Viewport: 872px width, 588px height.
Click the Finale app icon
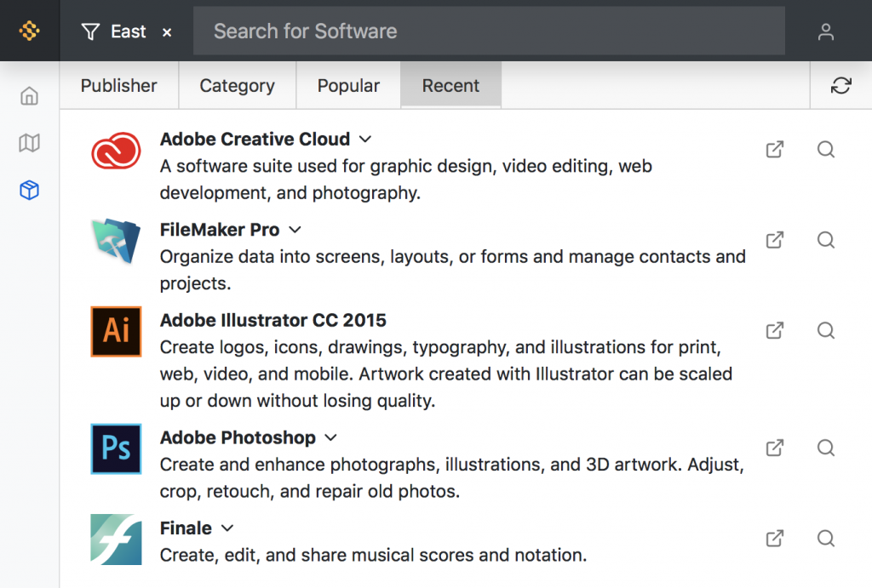tap(116, 539)
